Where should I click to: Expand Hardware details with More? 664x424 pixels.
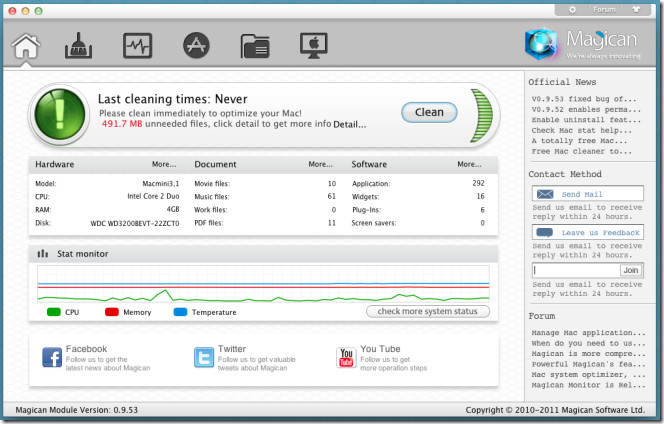(x=164, y=164)
